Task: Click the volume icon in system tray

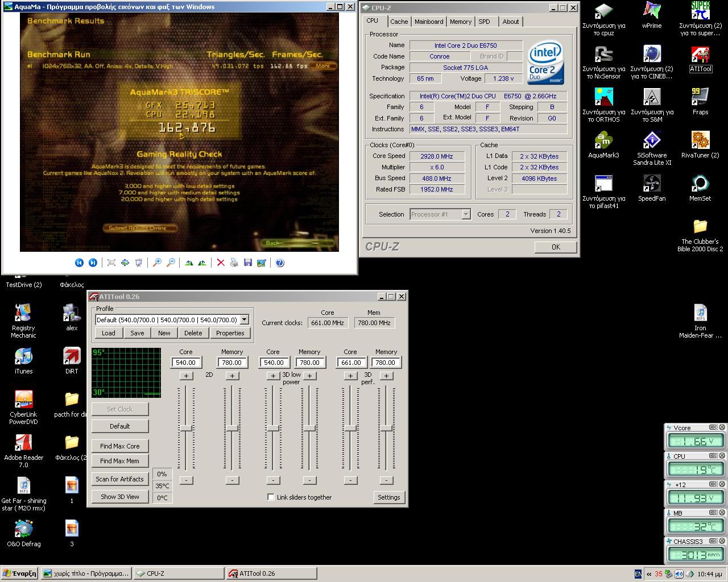Action: point(679,574)
